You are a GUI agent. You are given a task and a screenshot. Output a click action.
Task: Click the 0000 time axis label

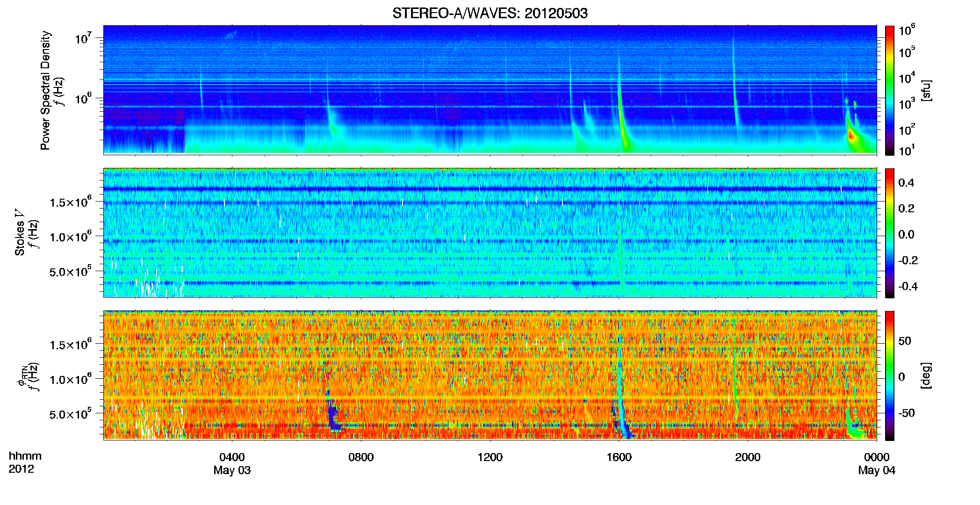877,457
